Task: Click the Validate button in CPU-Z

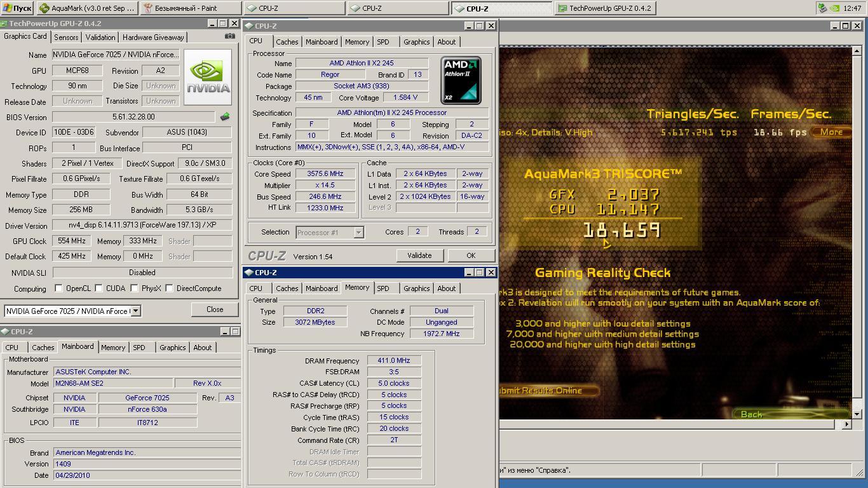Action: click(419, 255)
